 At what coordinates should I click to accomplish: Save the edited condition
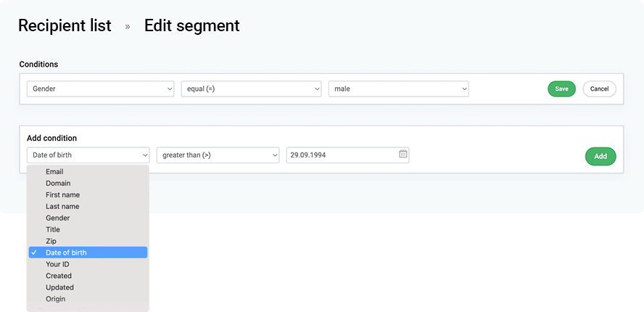coord(561,89)
